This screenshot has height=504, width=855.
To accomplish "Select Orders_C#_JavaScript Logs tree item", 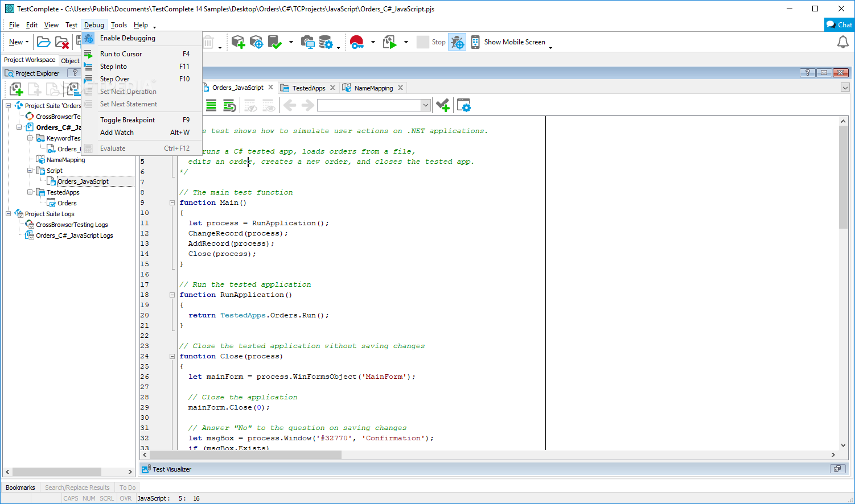I will [75, 236].
